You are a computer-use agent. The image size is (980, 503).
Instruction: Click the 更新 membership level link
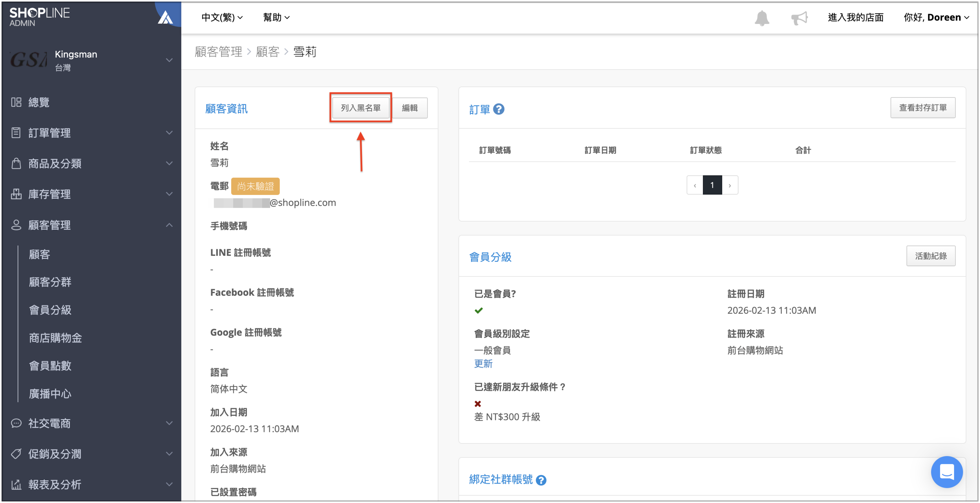click(483, 364)
